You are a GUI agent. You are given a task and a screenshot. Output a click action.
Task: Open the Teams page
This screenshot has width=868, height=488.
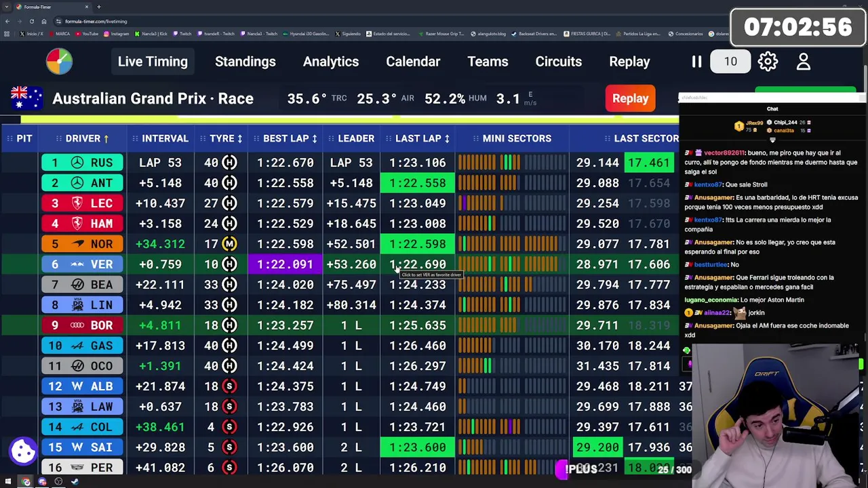pyautogui.click(x=488, y=62)
